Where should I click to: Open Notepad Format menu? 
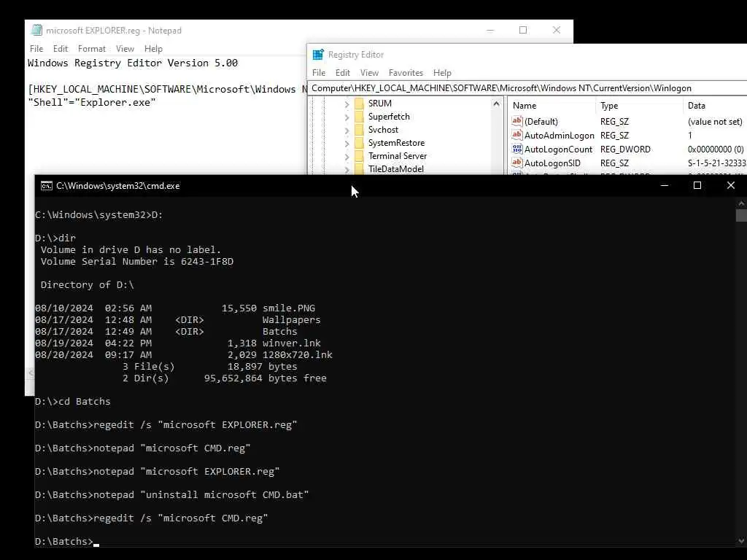91,49
